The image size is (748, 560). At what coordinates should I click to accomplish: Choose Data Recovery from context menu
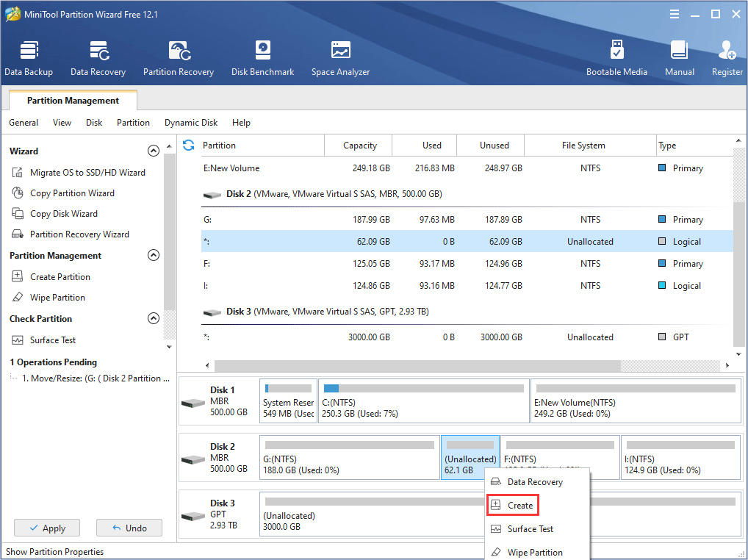tap(537, 482)
